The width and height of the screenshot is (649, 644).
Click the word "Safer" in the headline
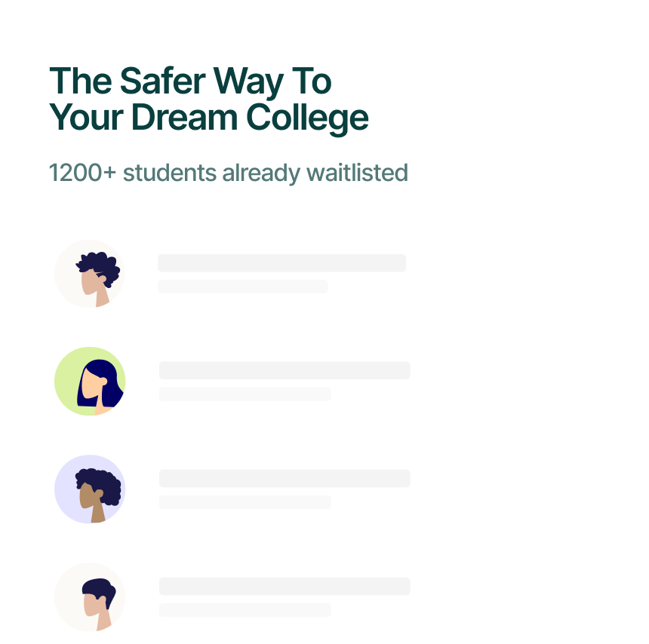[x=163, y=81]
